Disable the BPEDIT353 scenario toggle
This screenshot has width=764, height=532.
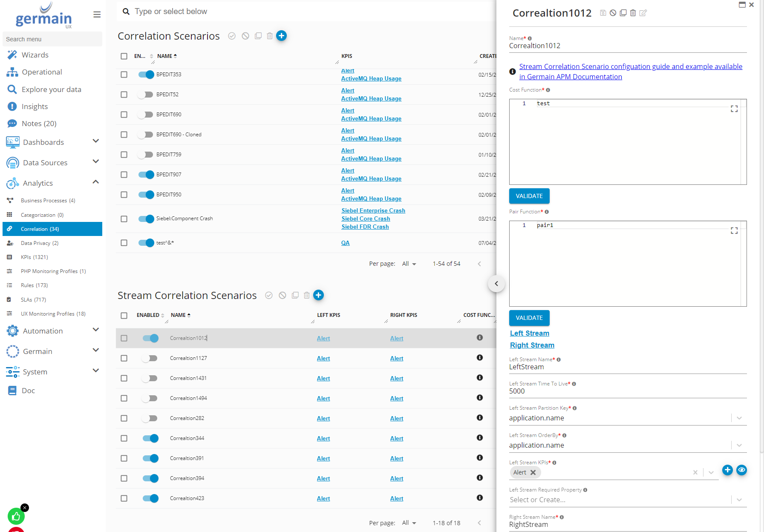tap(146, 75)
